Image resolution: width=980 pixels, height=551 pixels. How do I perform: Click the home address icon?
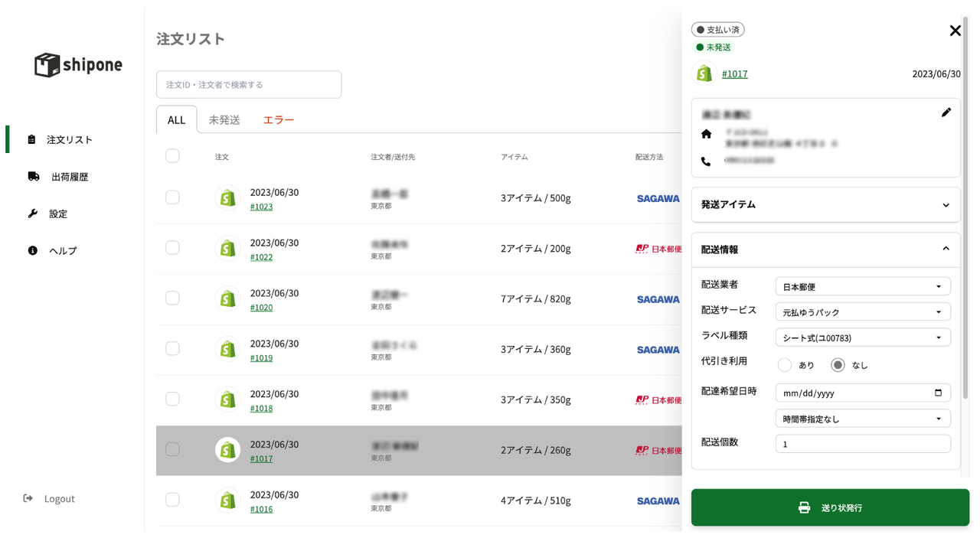(x=706, y=134)
